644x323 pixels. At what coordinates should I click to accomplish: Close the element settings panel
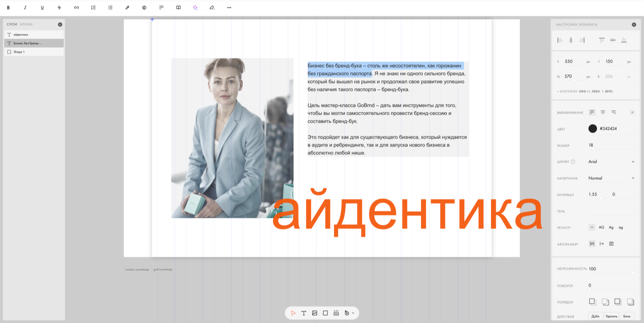[634, 25]
